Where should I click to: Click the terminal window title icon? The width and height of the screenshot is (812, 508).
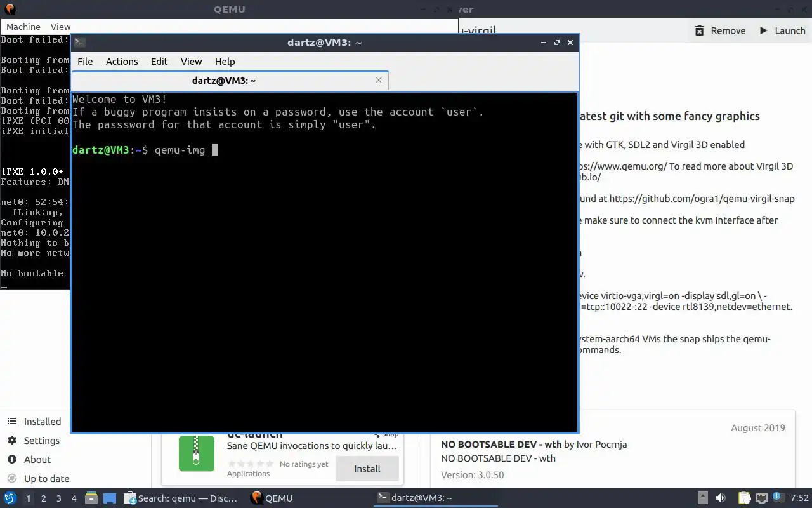point(79,43)
